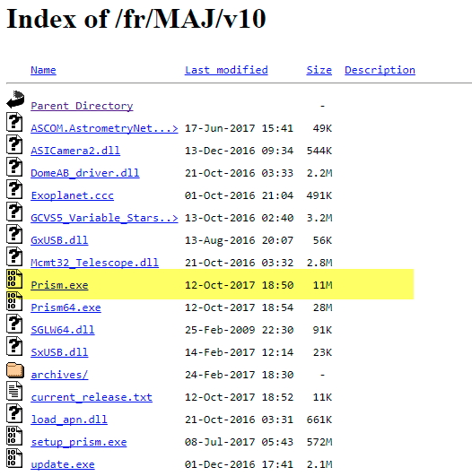
Task: Click the Parent Directory back-arrow icon
Action: pos(15,100)
